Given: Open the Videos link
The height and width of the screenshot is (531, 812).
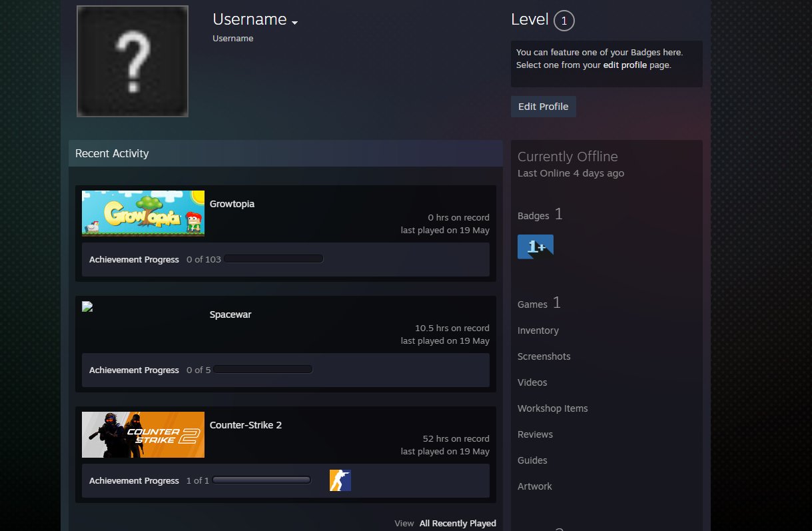Looking at the screenshot, I should (x=532, y=382).
